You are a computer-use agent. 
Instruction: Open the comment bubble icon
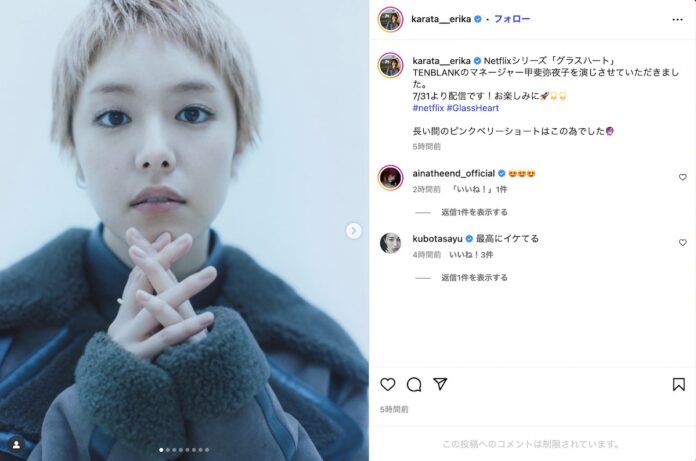click(x=414, y=384)
